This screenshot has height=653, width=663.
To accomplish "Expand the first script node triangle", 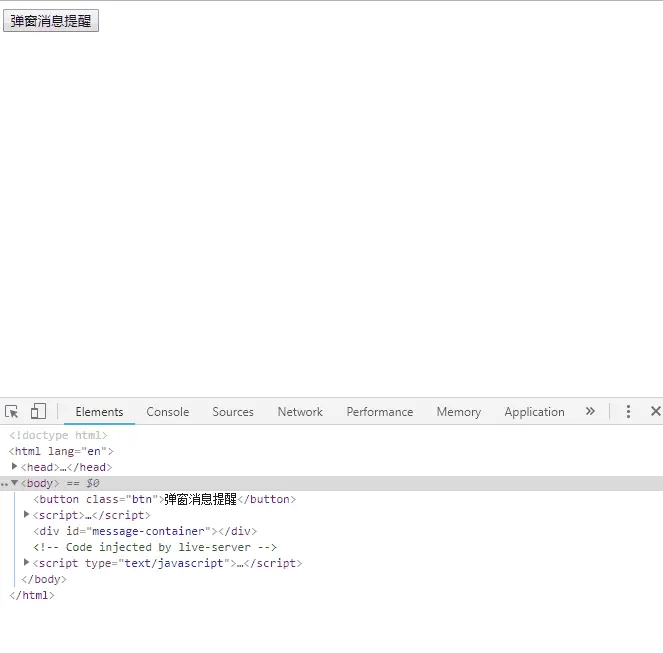I will tap(26, 514).
